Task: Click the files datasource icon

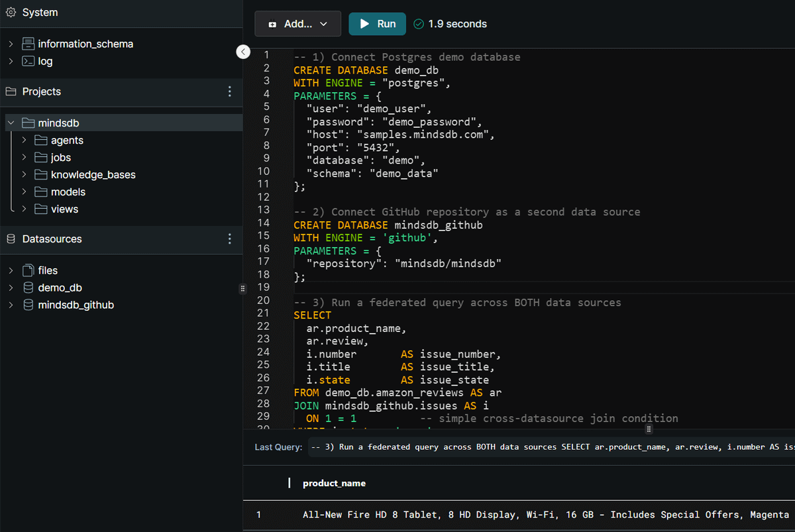Action: tap(28, 270)
